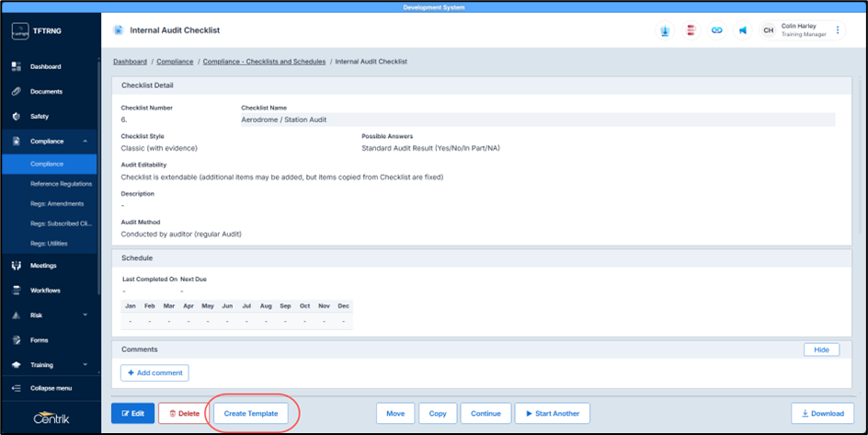Select Reference Regulations submenu item
Screen dimensions: 868x435
point(61,184)
